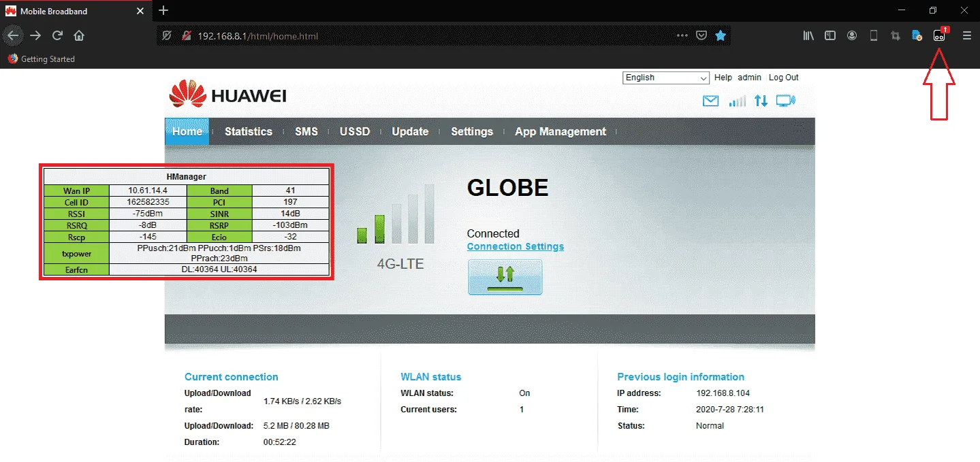Open the Firefox hamburger menu
Viewport: 980px width, 462px height.
(x=966, y=36)
